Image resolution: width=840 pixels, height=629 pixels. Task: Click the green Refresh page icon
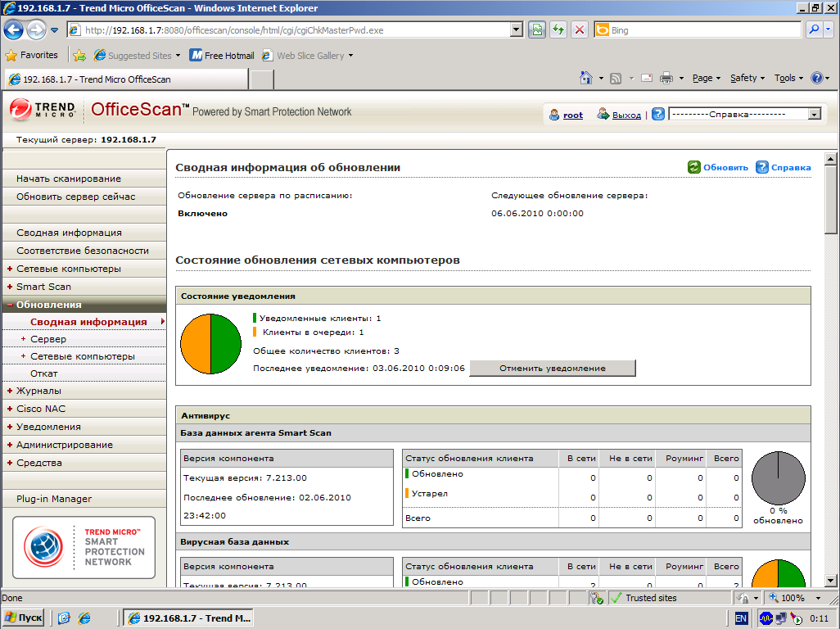558,30
